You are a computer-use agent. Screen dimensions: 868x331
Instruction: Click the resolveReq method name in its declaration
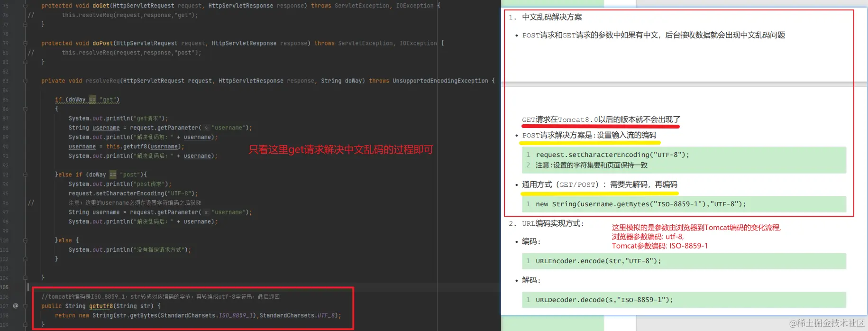(102, 81)
